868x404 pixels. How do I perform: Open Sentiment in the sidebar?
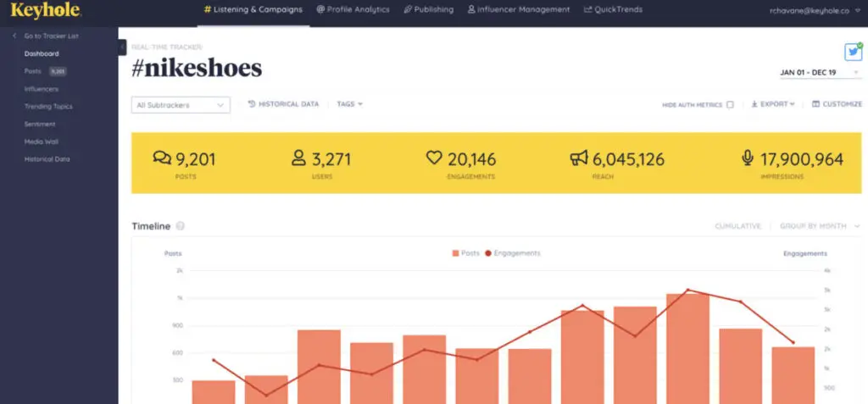coord(40,125)
